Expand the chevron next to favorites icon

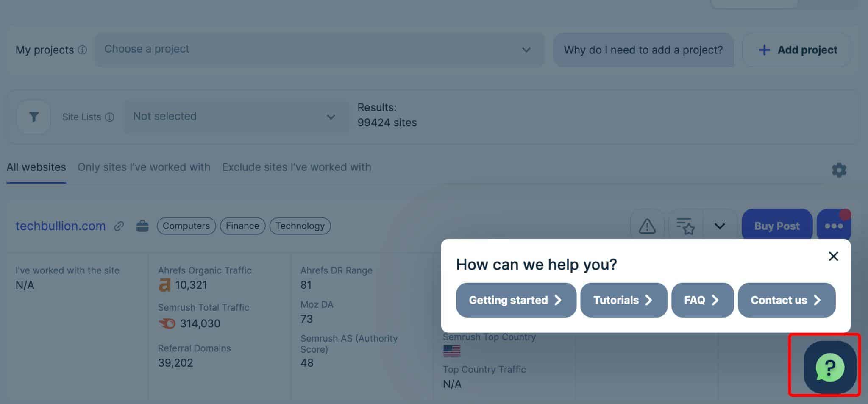click(x=720, y=226)
